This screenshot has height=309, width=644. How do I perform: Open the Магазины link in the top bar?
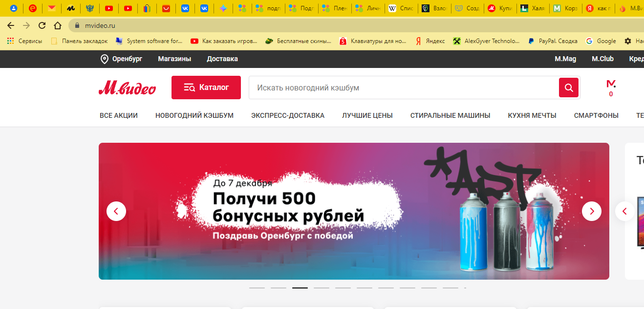point(174,59)
